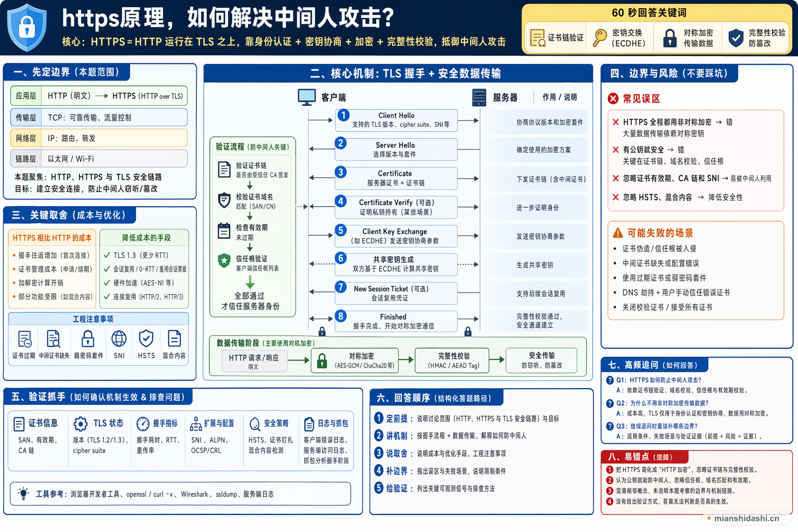Select the 三、关键取舍 section header
This screenshot has height=532, width=798.
click(70, 215)
